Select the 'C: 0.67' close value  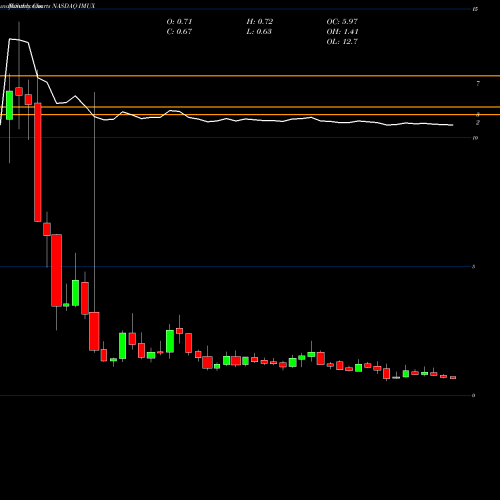tap(179, 32)
